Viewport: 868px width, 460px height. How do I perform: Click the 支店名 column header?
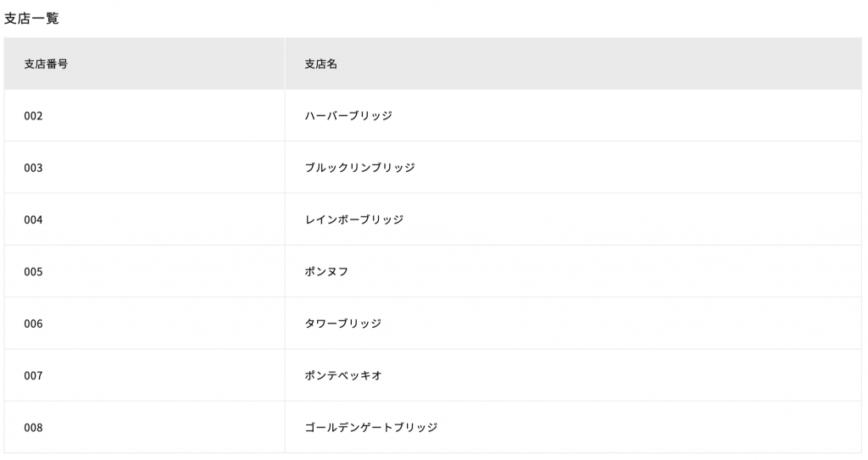click(x=320, y=64)
